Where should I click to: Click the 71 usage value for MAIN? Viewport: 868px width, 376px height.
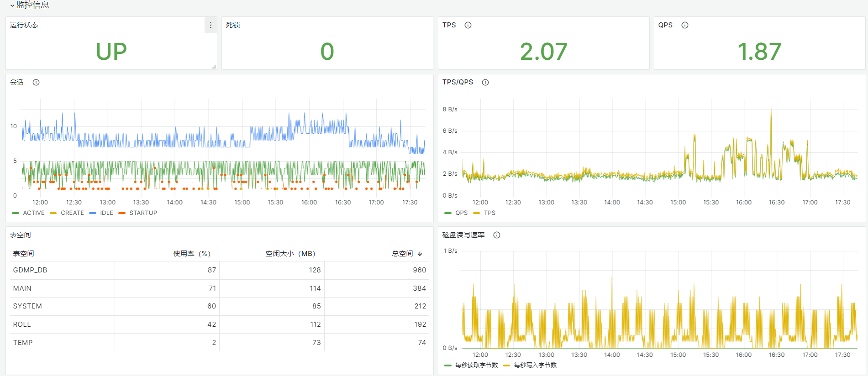coord(212,288)
